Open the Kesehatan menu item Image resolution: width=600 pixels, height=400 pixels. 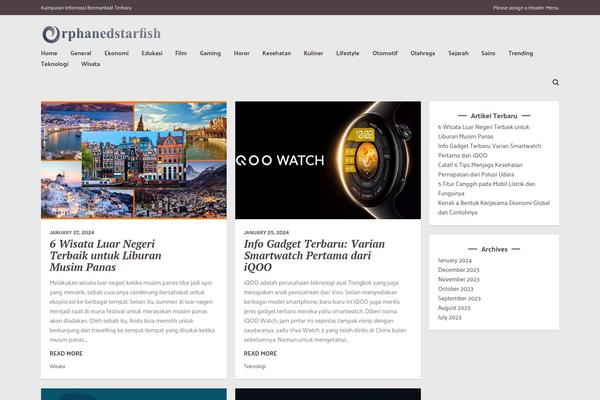(x=277, y=53)
